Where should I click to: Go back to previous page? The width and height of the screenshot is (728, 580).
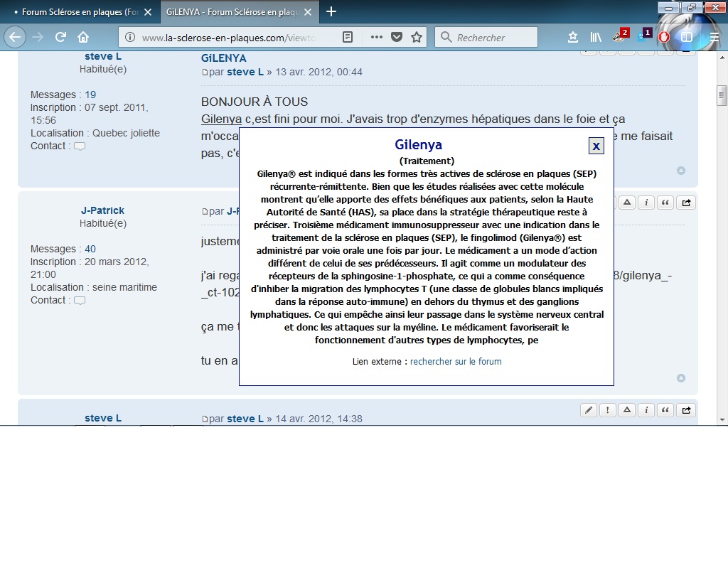[x=15, y=37]
